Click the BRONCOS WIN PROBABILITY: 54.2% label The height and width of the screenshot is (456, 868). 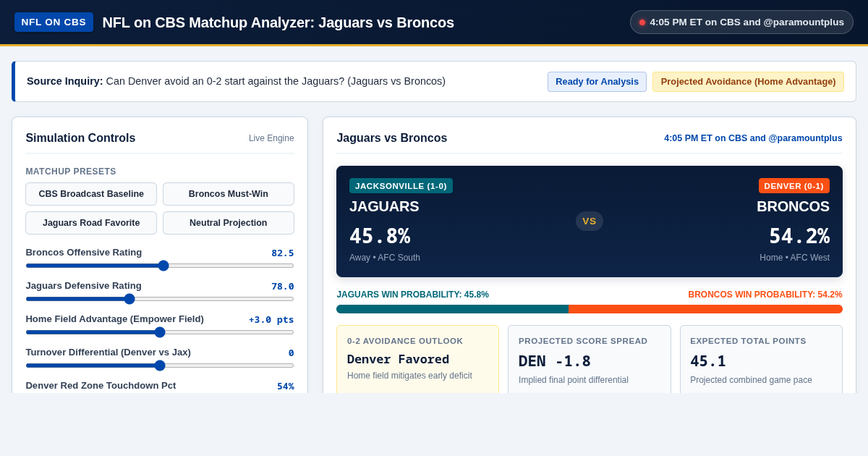coord(765,295)
